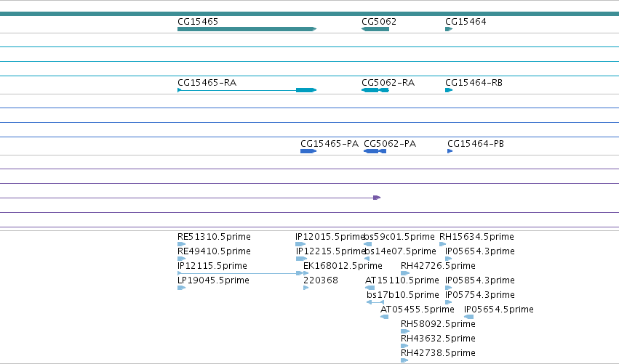Click the CG5062-PA label
619x364 pixels.
click(390, 144)
